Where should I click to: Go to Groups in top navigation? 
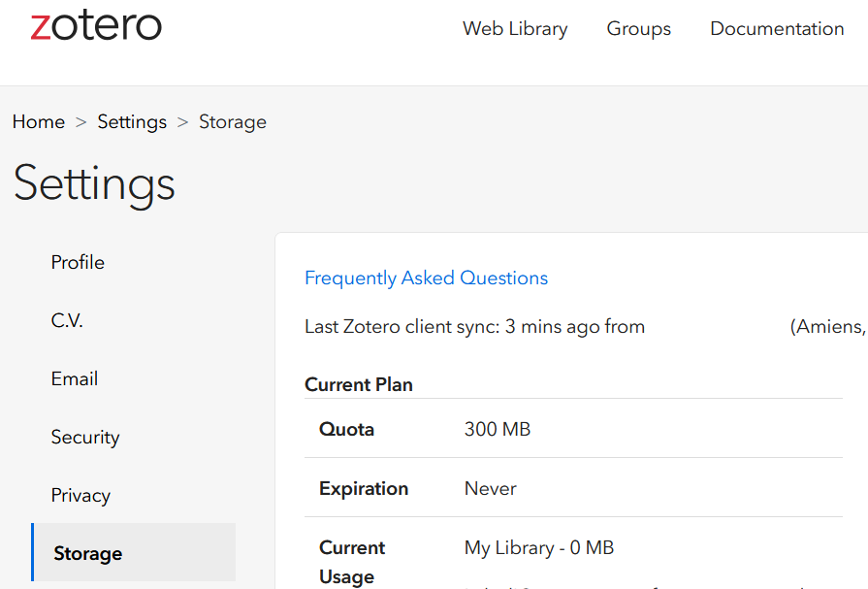tap(639, 28)
